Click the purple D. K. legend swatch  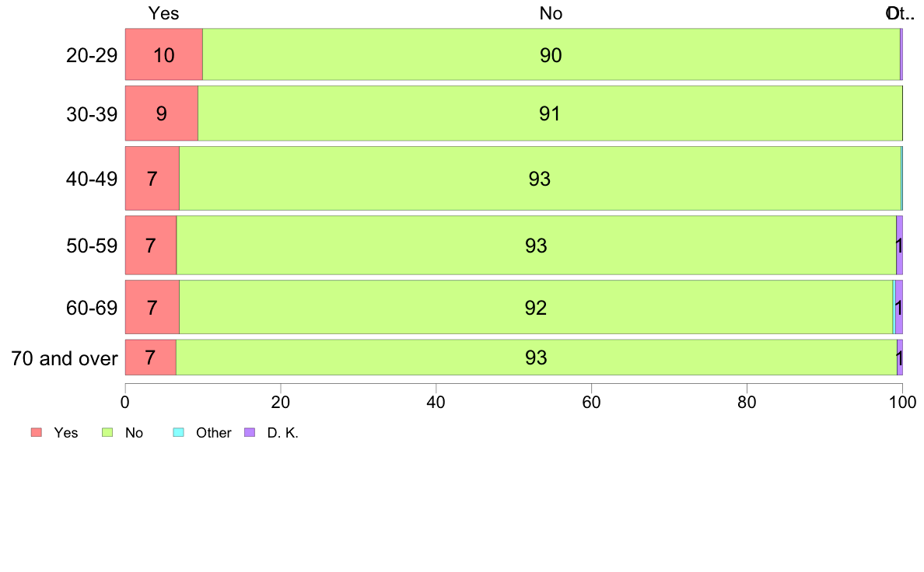click(x=250, y=432)
